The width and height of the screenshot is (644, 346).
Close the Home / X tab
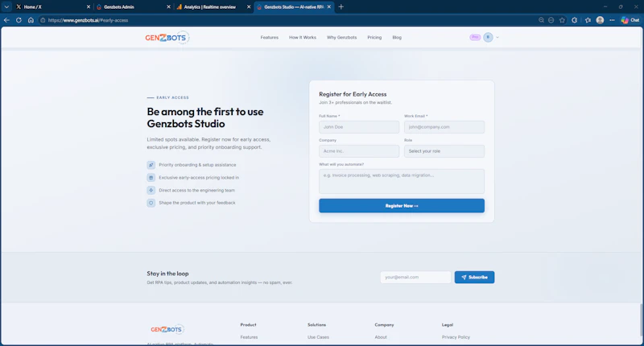pyautogui.click(x=89, y=7)
